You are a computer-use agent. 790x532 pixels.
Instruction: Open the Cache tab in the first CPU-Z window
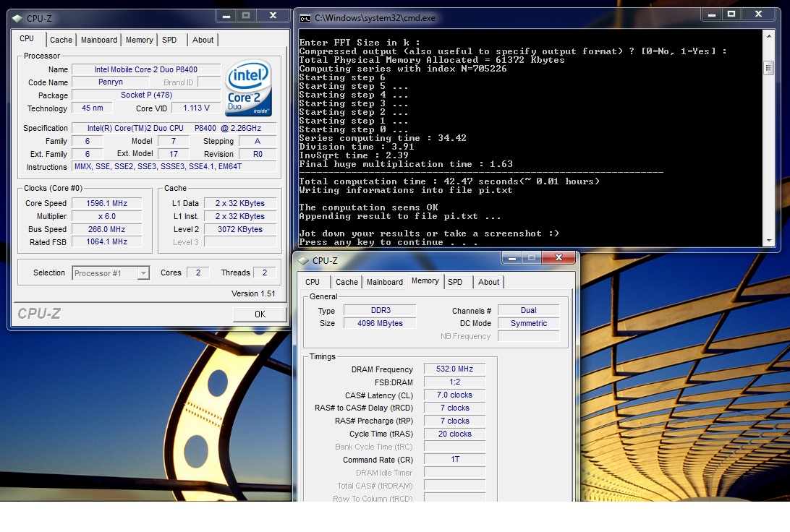click(61, 40)
